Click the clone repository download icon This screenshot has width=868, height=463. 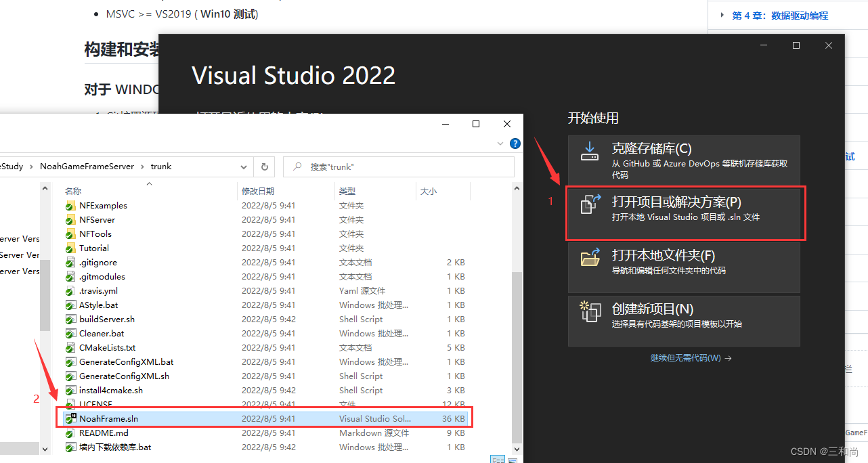tap(590, 151)
